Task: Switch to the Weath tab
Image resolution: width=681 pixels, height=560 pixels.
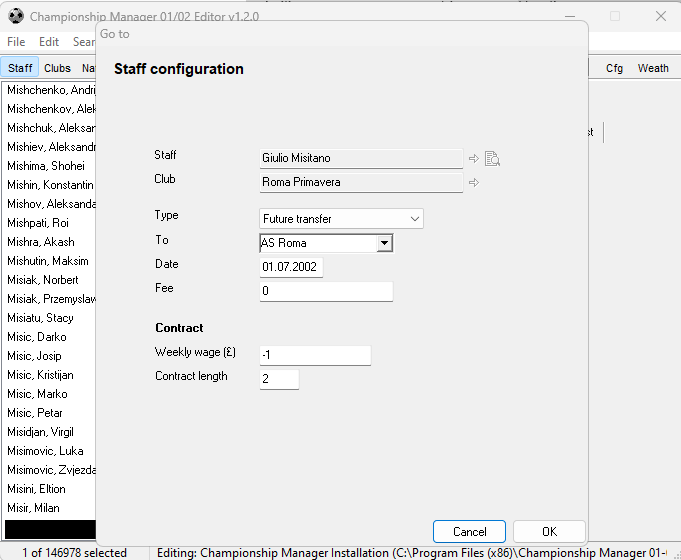Action: 653,68
